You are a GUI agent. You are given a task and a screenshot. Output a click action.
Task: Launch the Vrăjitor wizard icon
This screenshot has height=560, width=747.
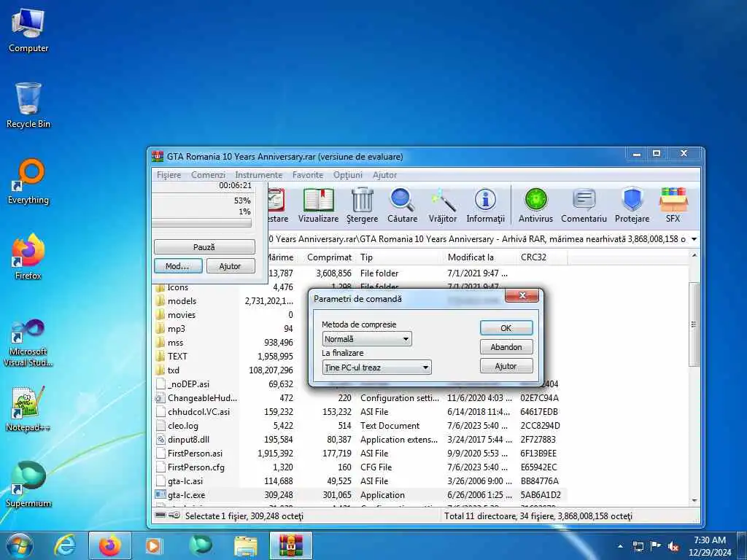coord(443,205)
